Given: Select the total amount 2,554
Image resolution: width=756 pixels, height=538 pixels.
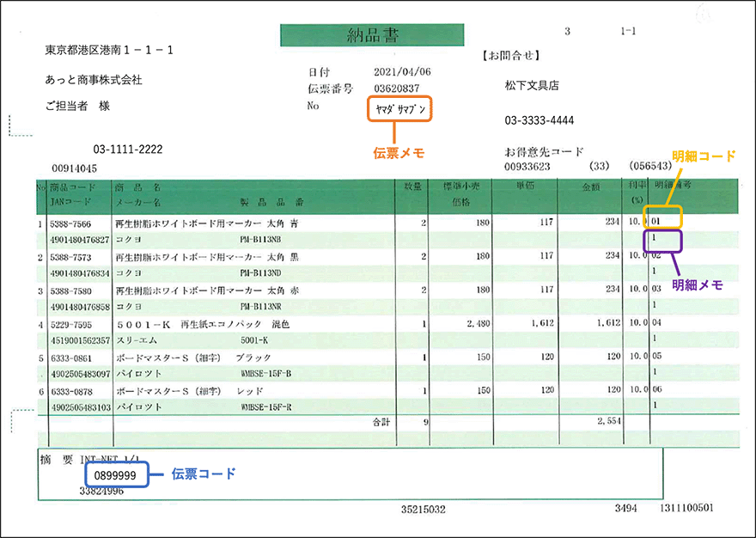Looking at the screenshot, I should (x=609, y=421).
